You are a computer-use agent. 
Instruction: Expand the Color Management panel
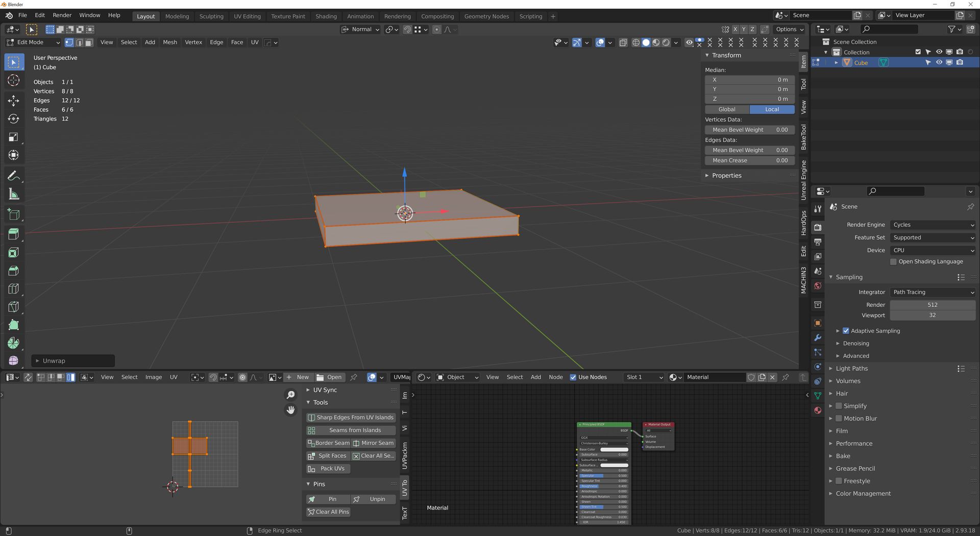[863, 494]
